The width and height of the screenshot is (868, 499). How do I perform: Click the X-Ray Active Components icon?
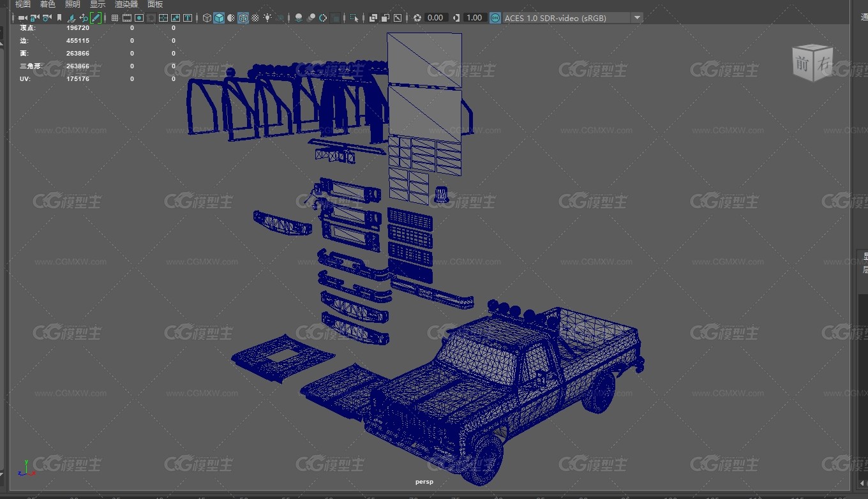tap(385, 18)
